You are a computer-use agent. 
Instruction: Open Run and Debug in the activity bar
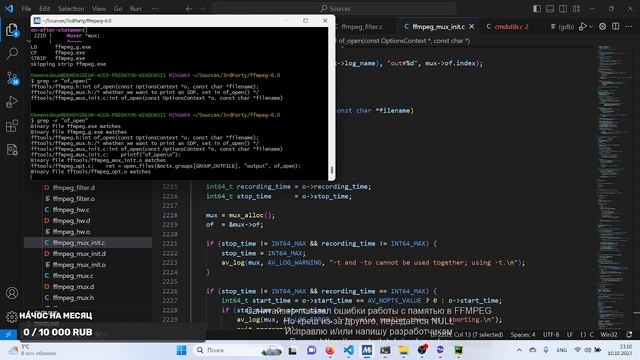pos(12,102)
